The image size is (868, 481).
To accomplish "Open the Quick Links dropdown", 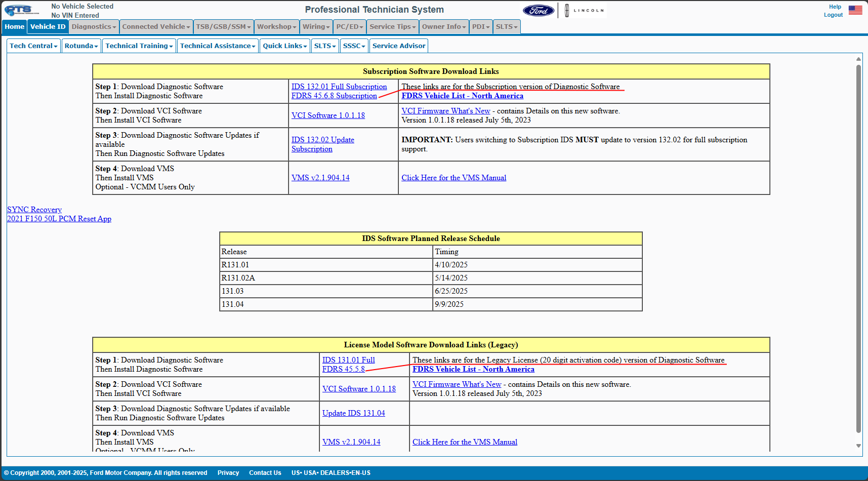I will click(284, 46).
